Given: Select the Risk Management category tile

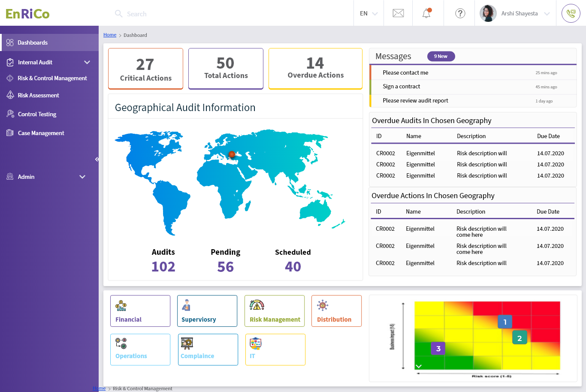Looking at the screenshot, I should point(275,311).
